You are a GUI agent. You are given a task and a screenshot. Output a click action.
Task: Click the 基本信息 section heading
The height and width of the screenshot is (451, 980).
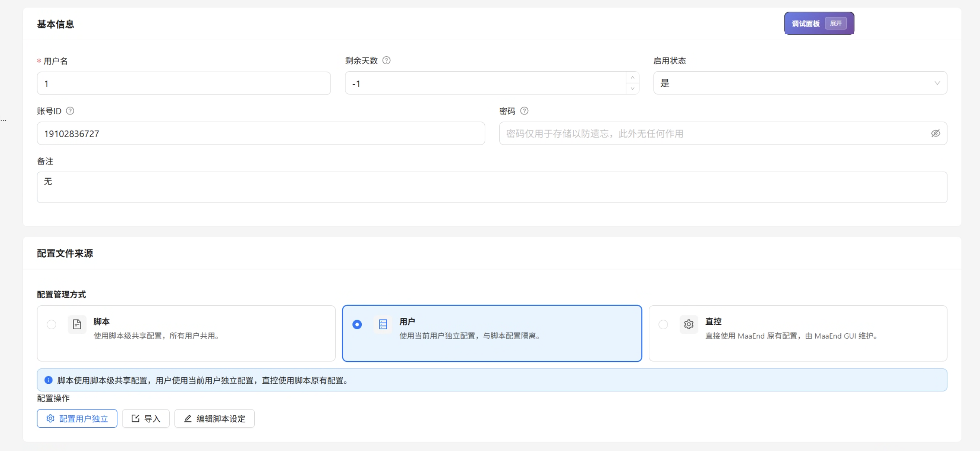pyautogui.click(x=55, y=24)
